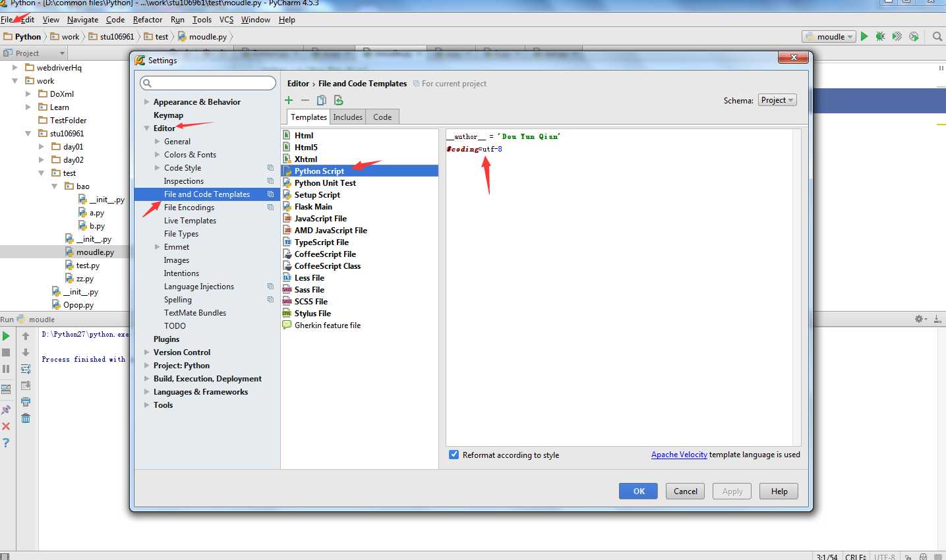The width and height of the screenshot is (946, 560).
Task: Expand the Code Style node
Action: point(158,167)
